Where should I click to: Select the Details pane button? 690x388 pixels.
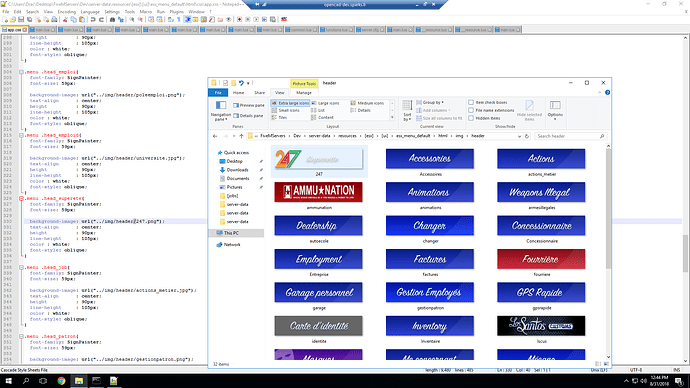pyautogui.click(x=248, y=116)
